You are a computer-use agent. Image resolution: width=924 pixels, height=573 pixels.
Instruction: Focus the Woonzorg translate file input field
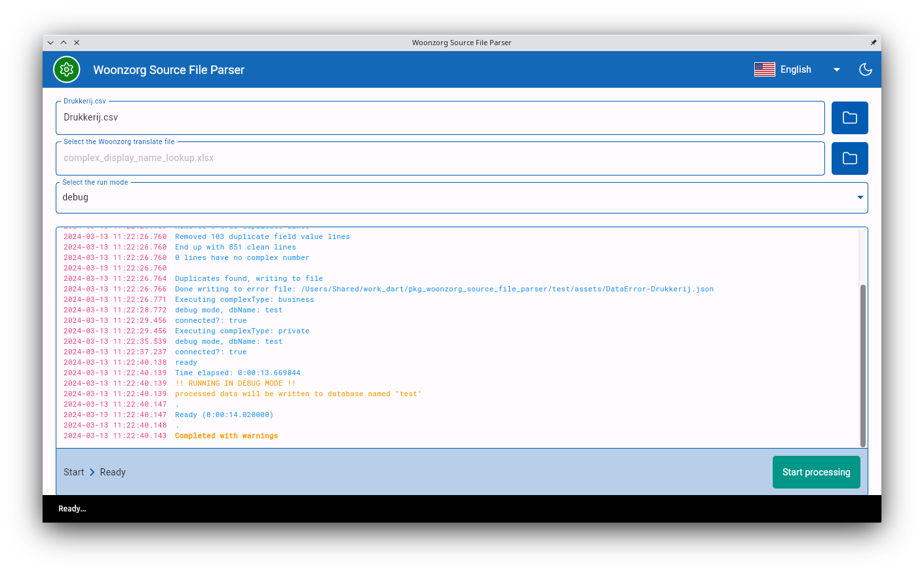click(439, 158)
